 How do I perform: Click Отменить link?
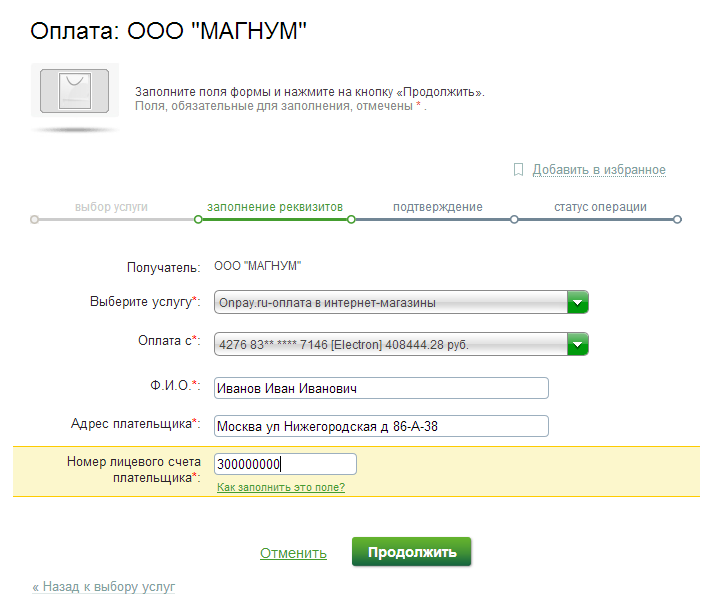(x=293, y=553)
